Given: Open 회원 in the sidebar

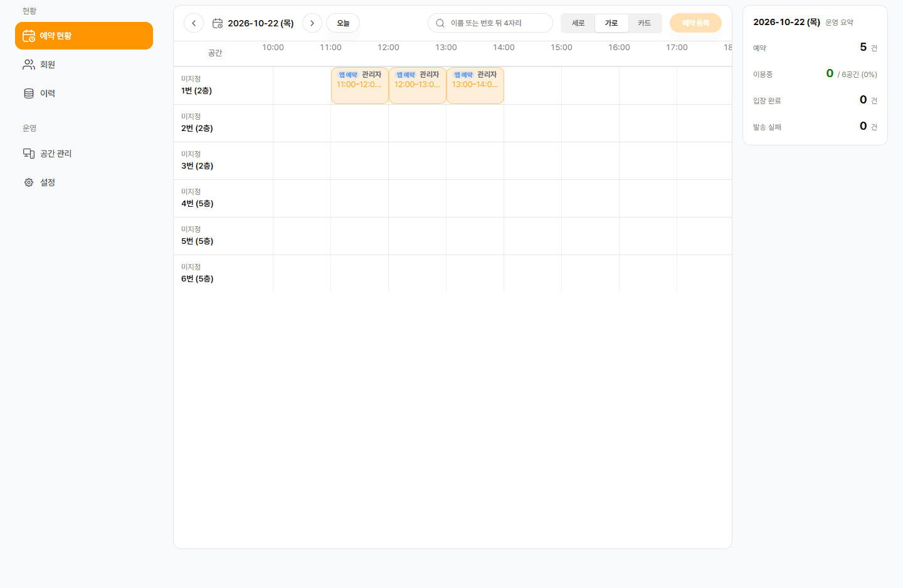Looking at the screenshot, I should coord(84,65).
